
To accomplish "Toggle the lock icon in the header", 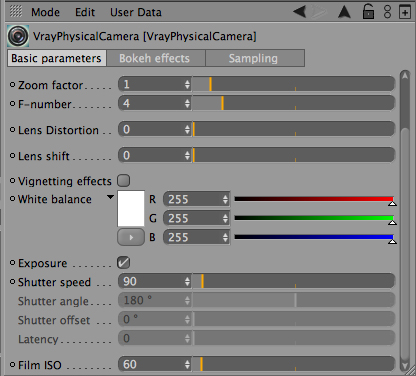I will 368,12.
